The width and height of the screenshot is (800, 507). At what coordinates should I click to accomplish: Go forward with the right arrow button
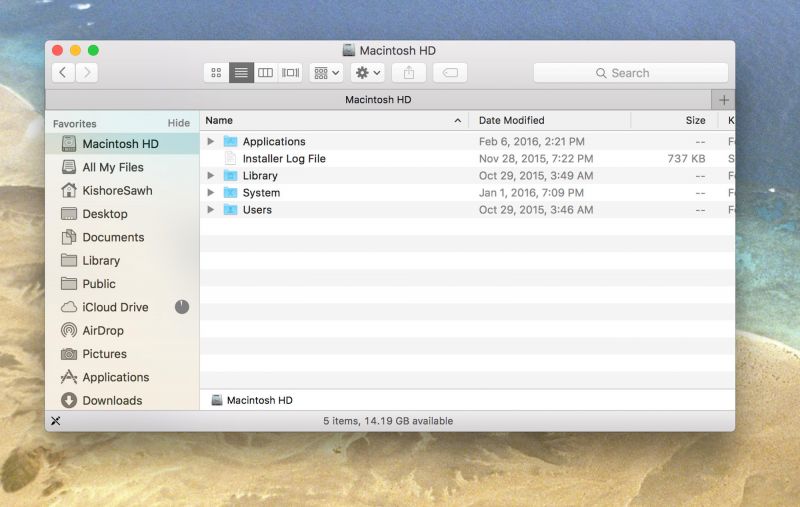[87, 73]
